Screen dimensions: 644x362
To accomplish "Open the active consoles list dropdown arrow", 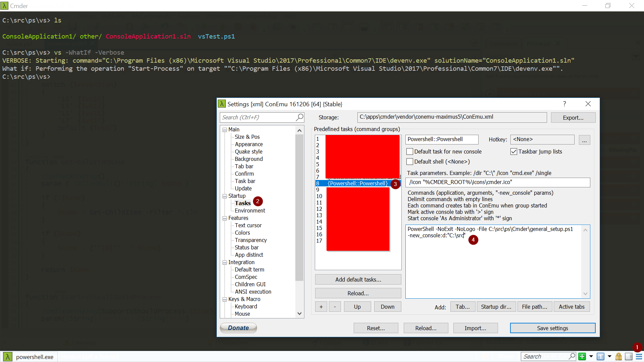I will 609,356.
